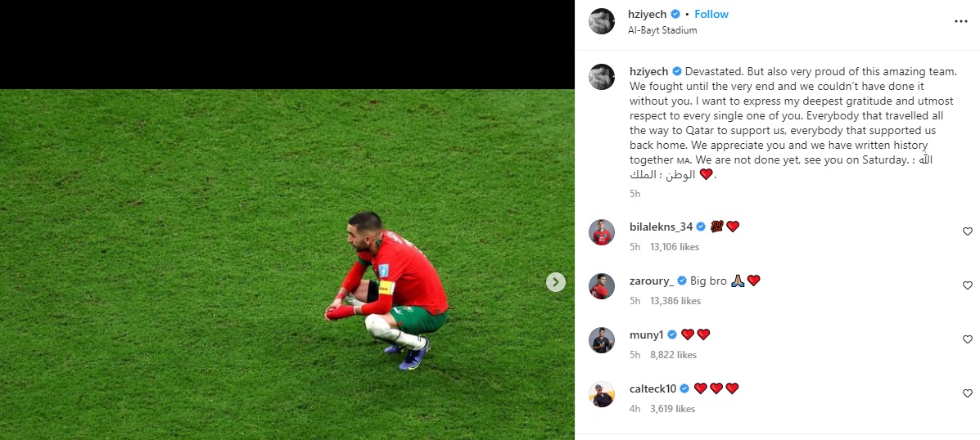Open Al-Bayt Stadium location link

pos(662,30)
